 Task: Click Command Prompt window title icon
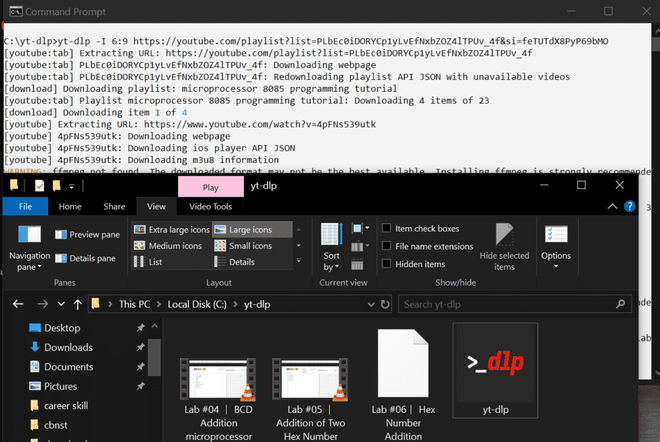16,11
